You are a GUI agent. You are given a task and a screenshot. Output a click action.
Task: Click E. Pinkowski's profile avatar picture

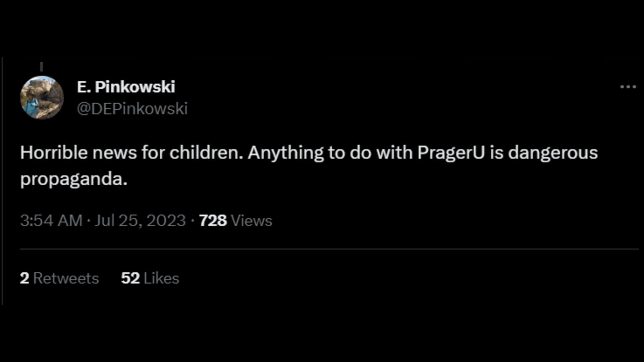coord(42,98)
